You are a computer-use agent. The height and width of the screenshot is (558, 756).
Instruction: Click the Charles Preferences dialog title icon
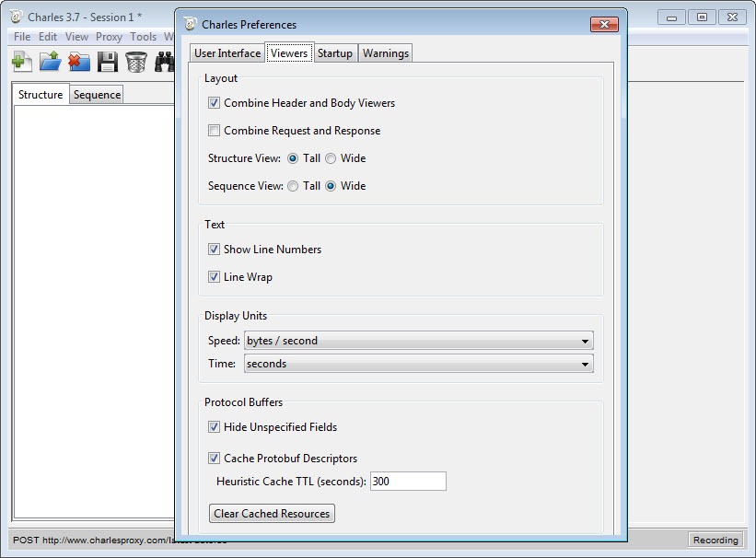tap(191, 24)
